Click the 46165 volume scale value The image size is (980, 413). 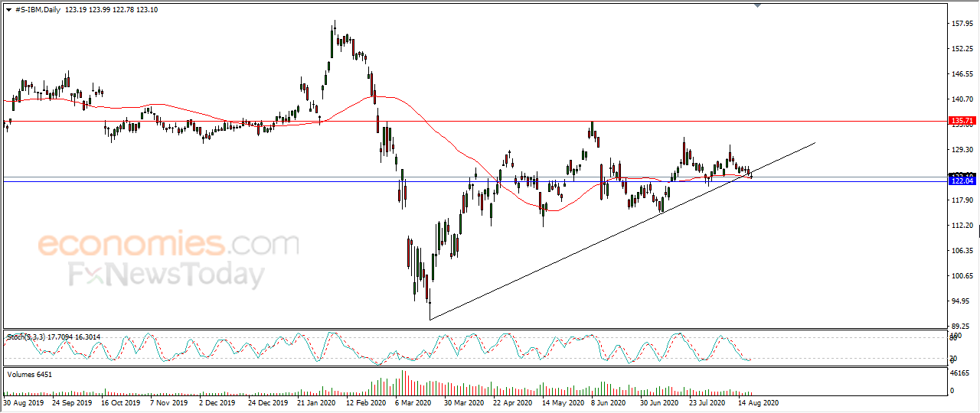point(962,372)
